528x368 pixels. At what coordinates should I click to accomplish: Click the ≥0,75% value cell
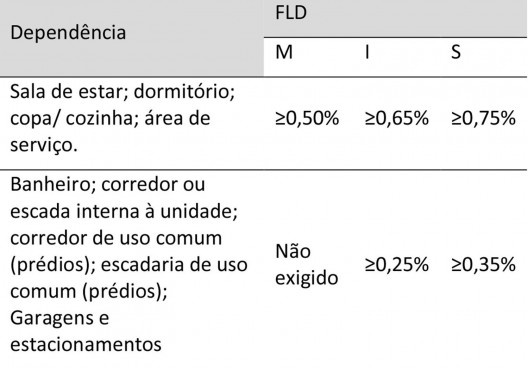point(483,118)
